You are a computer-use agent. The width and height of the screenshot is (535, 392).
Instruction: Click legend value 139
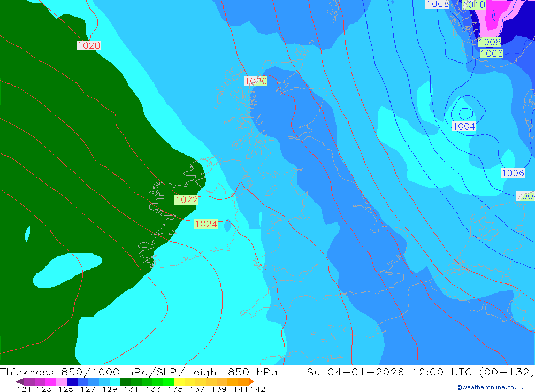click(219, 389)
